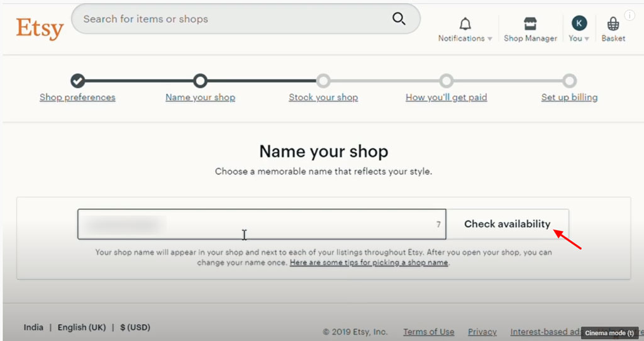Select the Name your shop step
Viewport: 644px width, 341px height.
(x=201, y=98)
